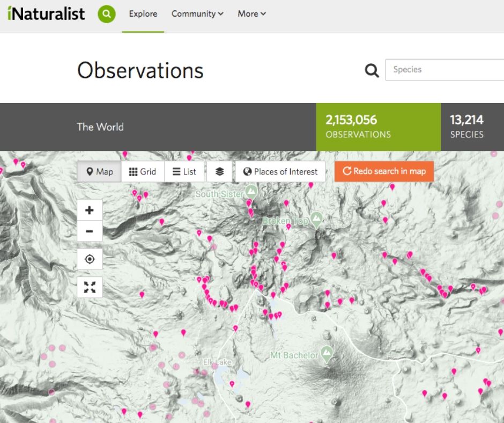Click the Mt Bachelor peak marker
This screenshot has width=504, height=423.
tap(327, 353)
